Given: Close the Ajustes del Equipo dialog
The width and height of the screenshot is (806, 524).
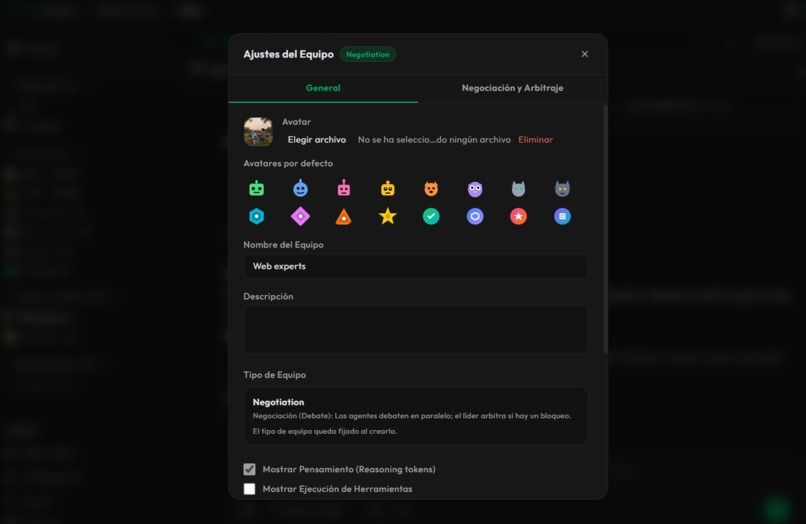Looking at the screenshot, I should click(x=584, y=54).
